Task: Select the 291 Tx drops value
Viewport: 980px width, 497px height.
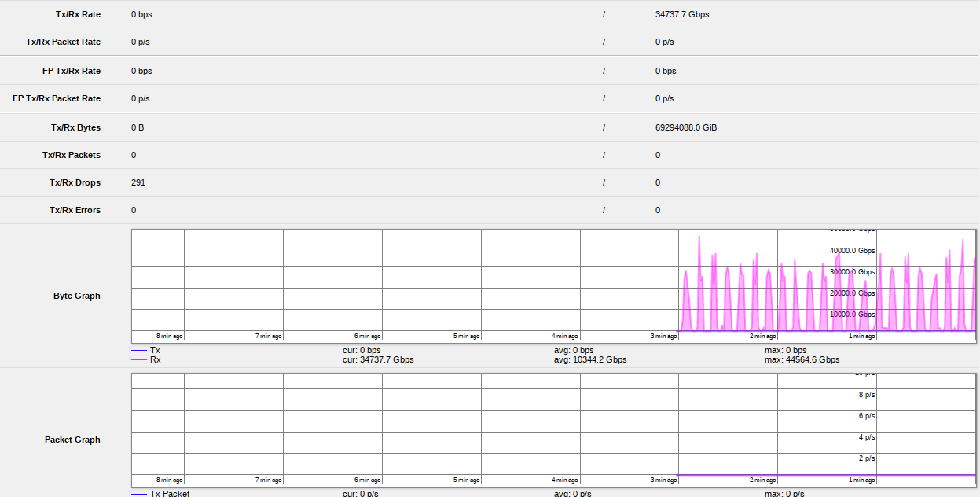Action: tap(138, 182)
